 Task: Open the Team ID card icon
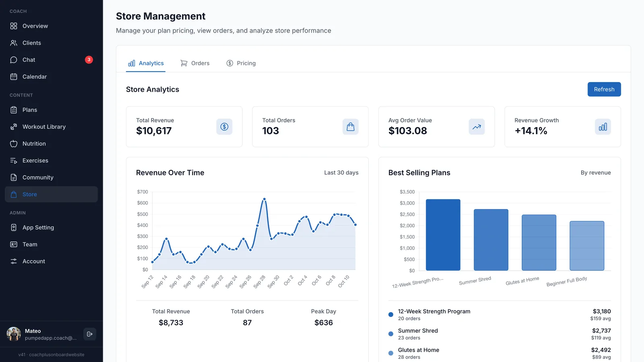[14, 244]
